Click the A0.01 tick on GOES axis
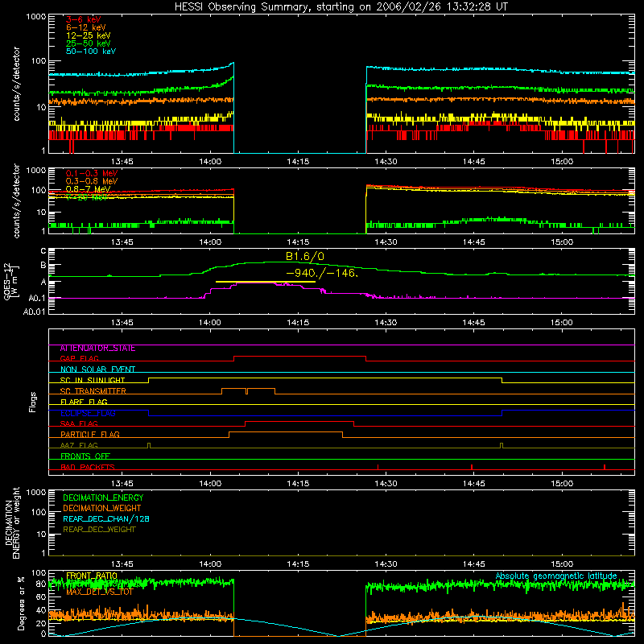644x644 pixels. [x=35, y=312]
